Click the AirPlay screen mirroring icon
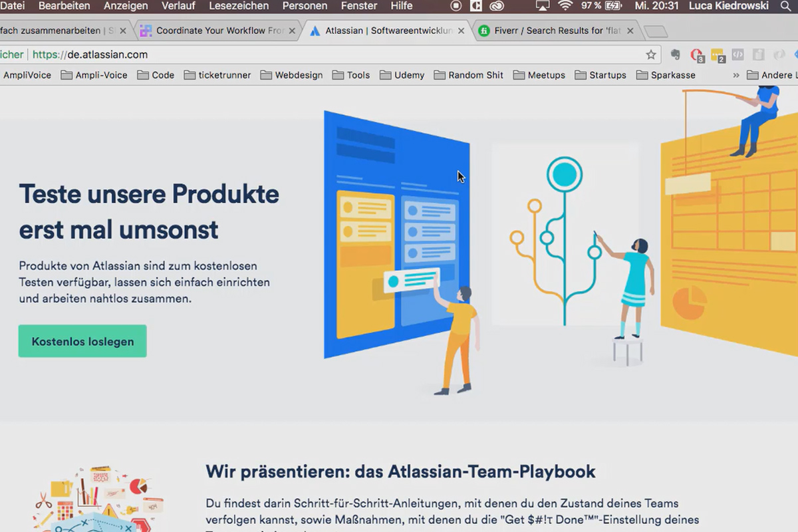The width and height of the screenshot is (798, 532). (542, 5)
